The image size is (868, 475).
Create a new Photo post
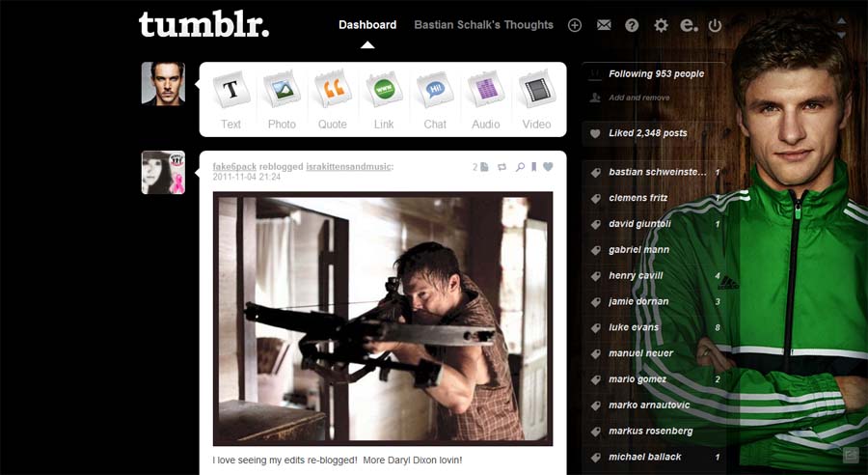coord(282,99)
